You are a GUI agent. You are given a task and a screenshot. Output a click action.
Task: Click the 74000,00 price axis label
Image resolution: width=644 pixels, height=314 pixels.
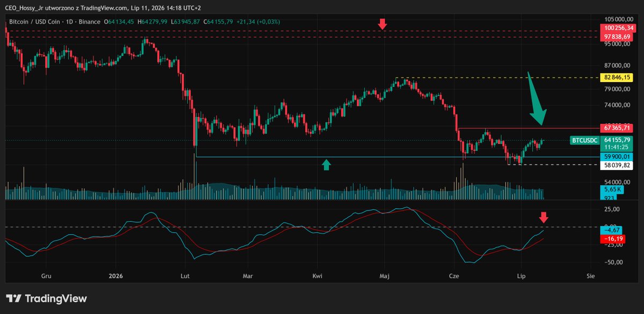pos(617,105)
